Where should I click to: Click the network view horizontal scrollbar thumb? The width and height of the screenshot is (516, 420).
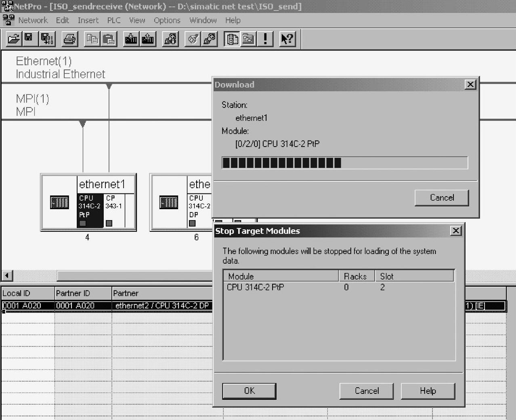pyautogui.click(x=134, y=276)
